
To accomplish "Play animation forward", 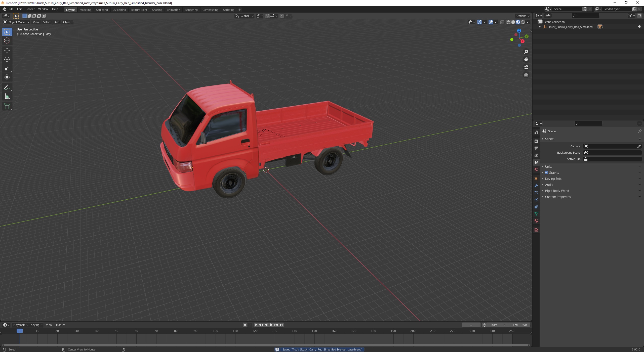I will 271,325.
